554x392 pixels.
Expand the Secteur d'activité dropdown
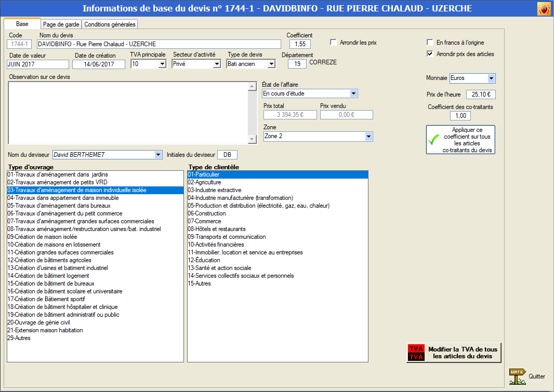coord(217,64)
